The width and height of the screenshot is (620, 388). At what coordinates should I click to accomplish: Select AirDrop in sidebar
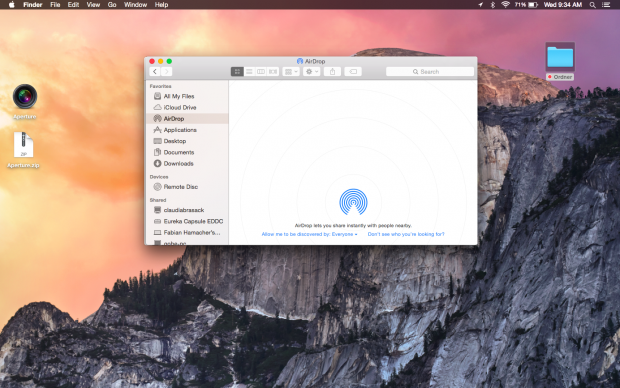[x=187, y=118]
